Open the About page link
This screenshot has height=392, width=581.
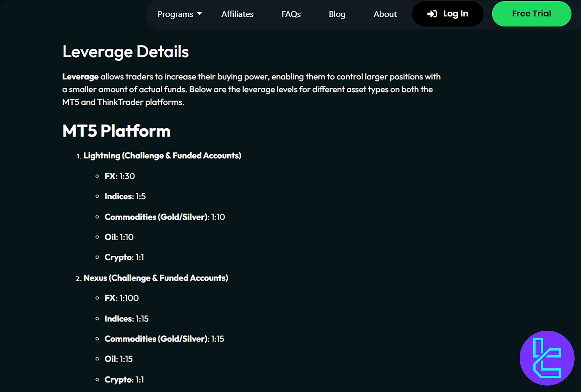tap(385, 14)
